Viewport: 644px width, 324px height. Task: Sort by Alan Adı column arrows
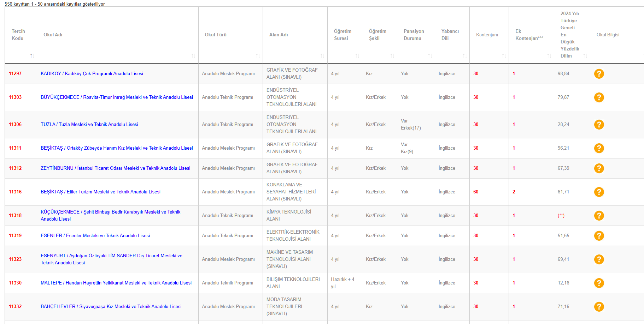click(x=322, y=56)
